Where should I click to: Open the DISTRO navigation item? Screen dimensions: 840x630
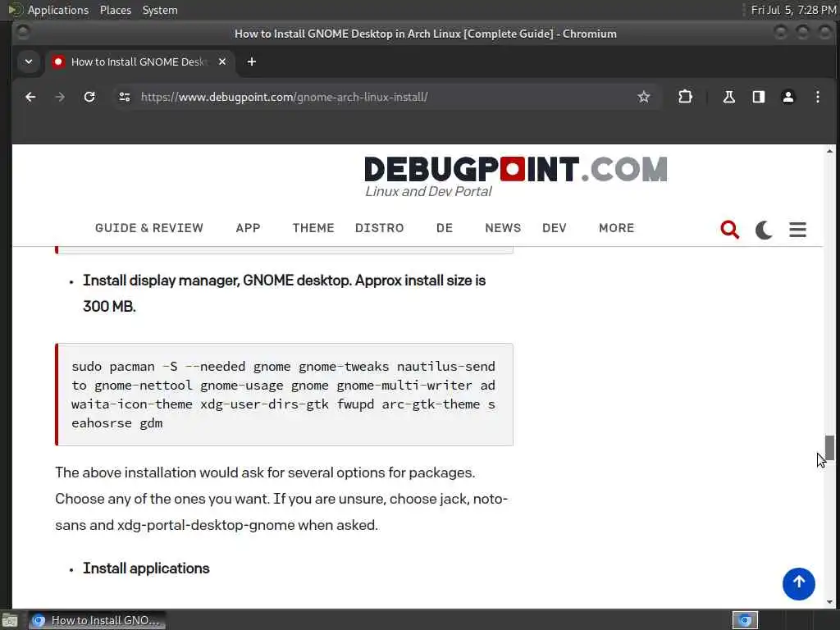point(379,228)
